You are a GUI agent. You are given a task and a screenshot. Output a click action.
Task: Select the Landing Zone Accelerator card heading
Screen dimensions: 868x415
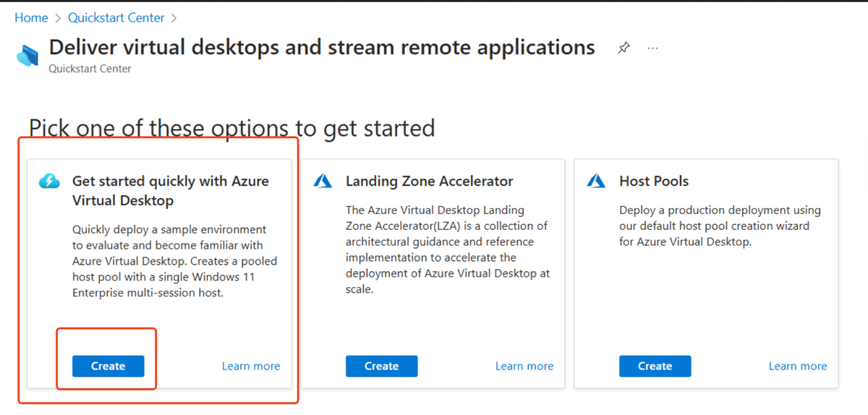point(429,181)
